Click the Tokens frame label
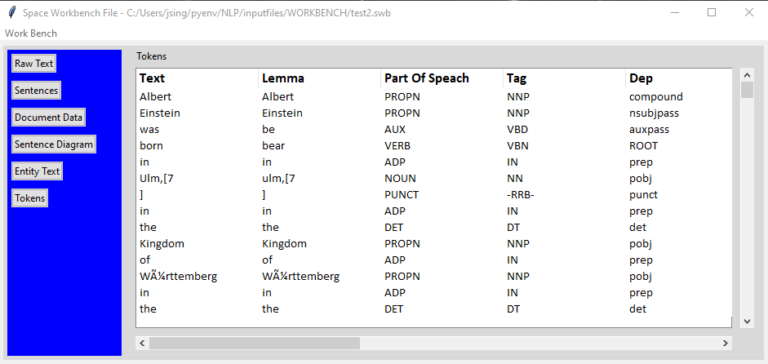The height and width of the screenshot is (364, 768). (x=151, y=56)
